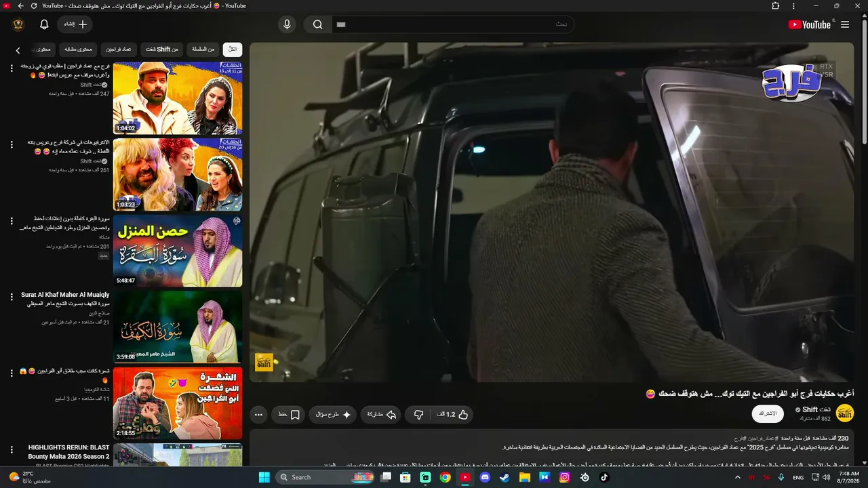868x488 pixels.
Task: Open TikTok from the taskbar
Action: [604, 477]
